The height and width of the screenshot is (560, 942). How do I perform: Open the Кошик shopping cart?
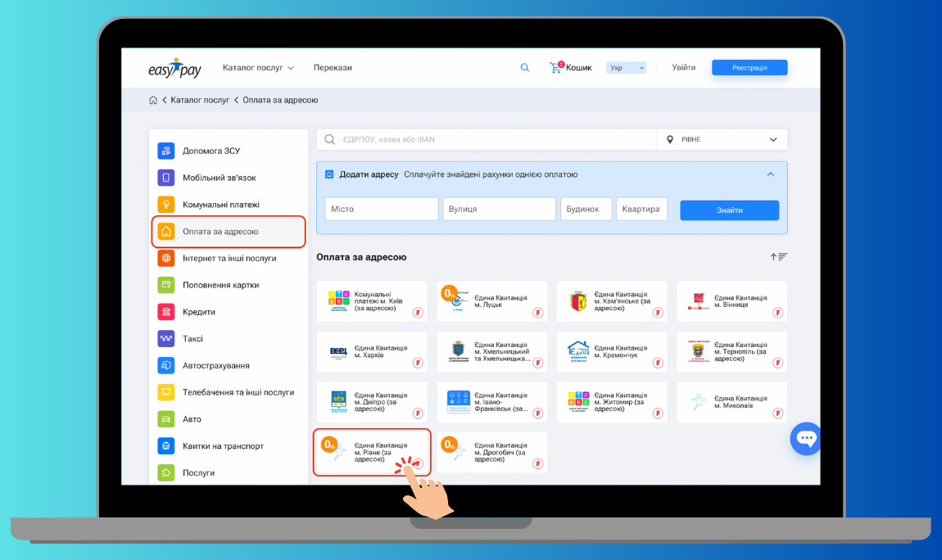(570, 68)
